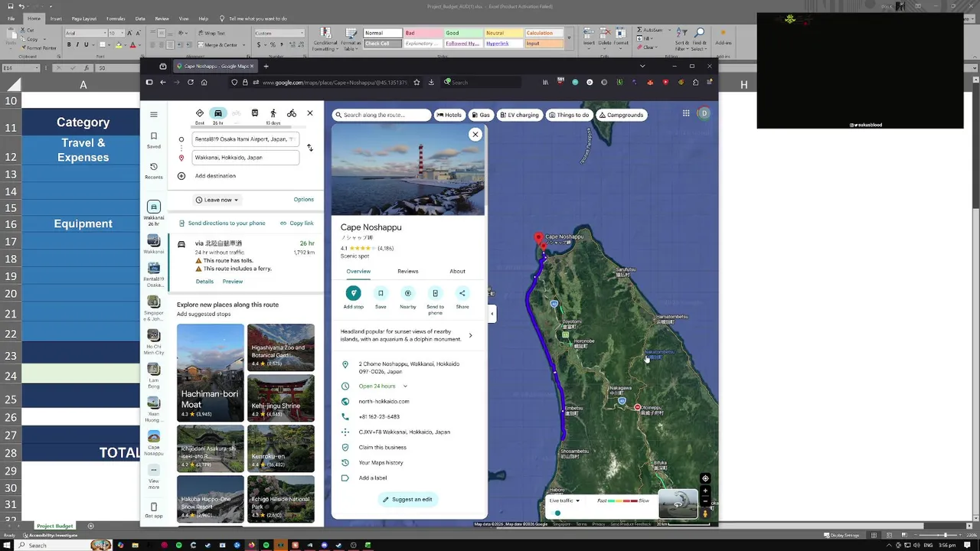Open Excel Page Layout tab

point(84,18)
